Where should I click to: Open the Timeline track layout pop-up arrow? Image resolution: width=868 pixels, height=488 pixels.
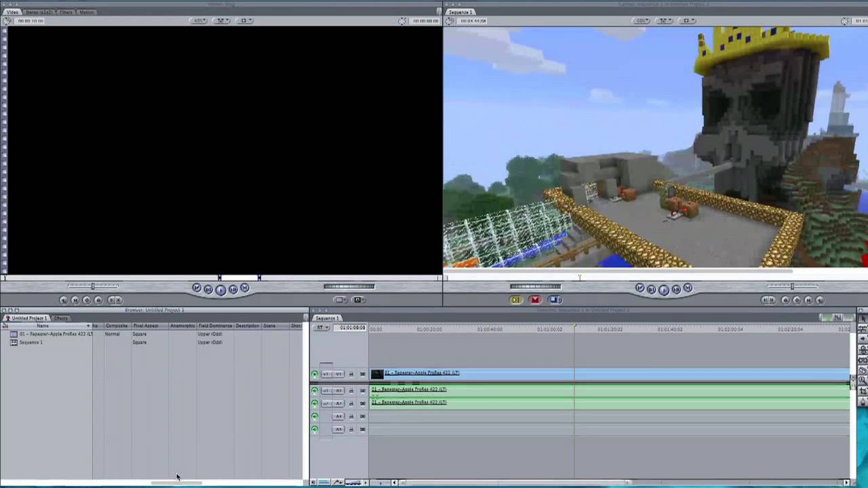(x=366, y=483)
